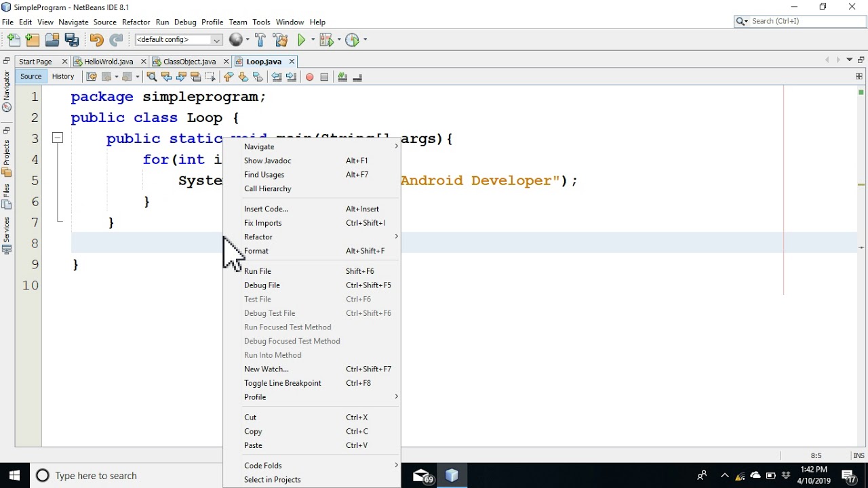
Task: Select Format in the context menu
Action: coord(312,251)
